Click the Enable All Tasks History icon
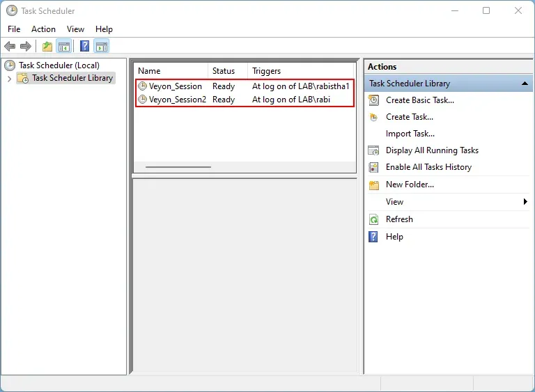535x392 pixels. pos(373,167)
